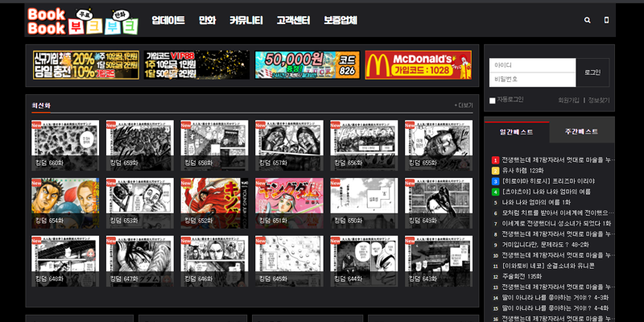This screenshot has width=644, height=322.
Task: Open the 고객센터 menu
Action: coord(293,20)
